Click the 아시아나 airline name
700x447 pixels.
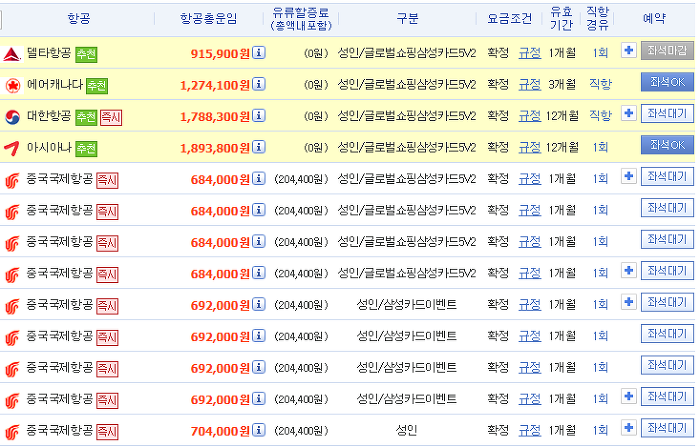tap(49, 147)
